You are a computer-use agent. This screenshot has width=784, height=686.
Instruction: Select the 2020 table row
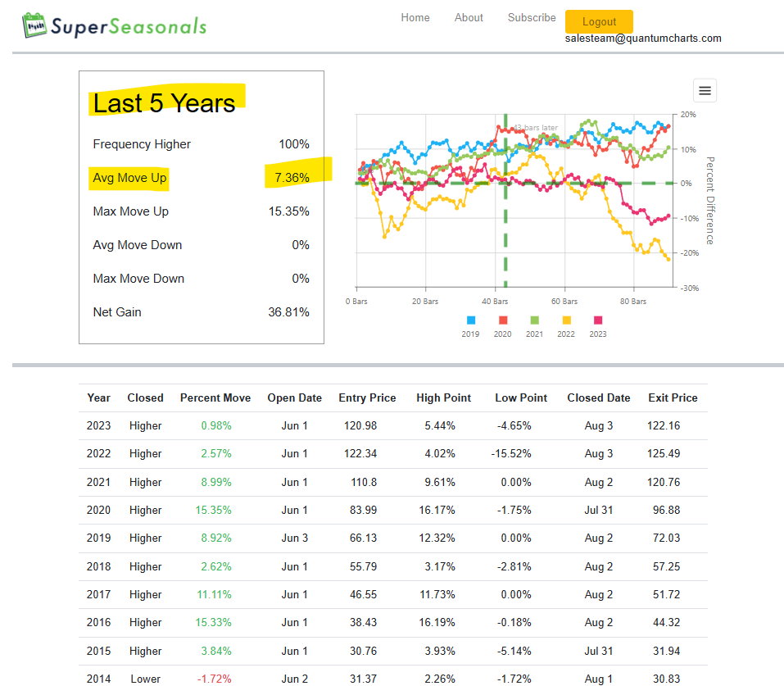pyautogui.click(x=393, y=511)
